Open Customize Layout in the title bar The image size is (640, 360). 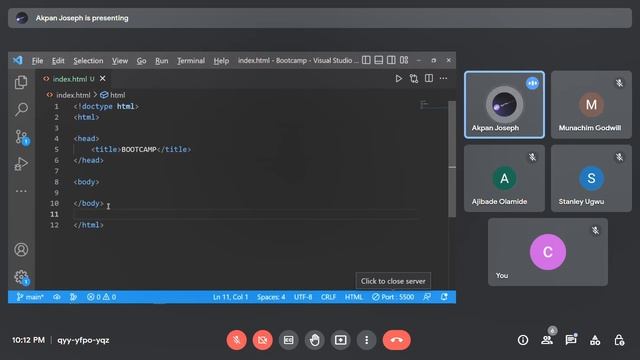[404, 60]
